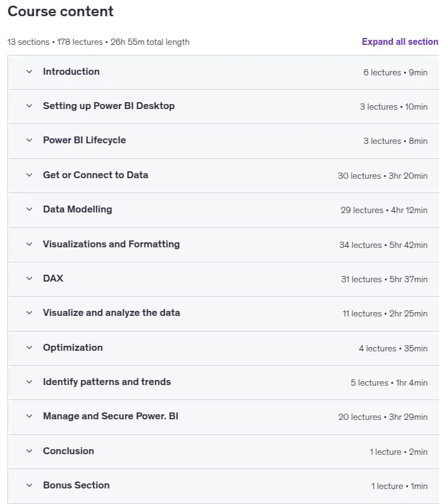Click the Optimization section title
Image resolution: width=439 pixels, height=504 pixels.
coord(73,348)
